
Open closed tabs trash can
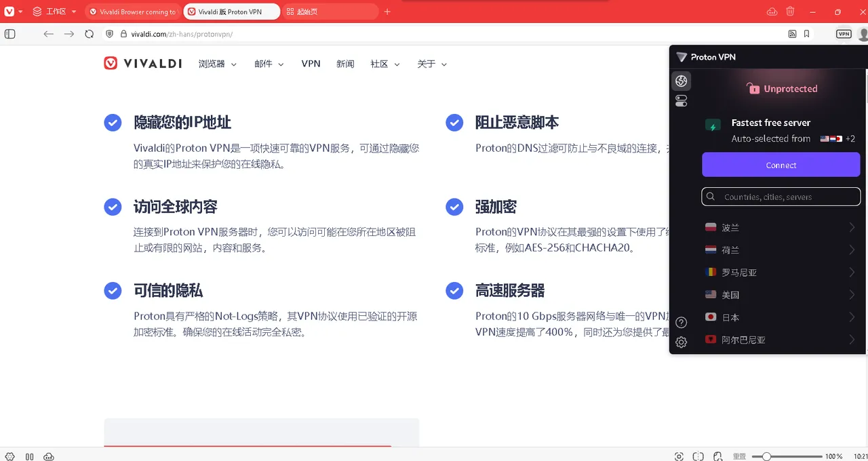coord(790,12)
